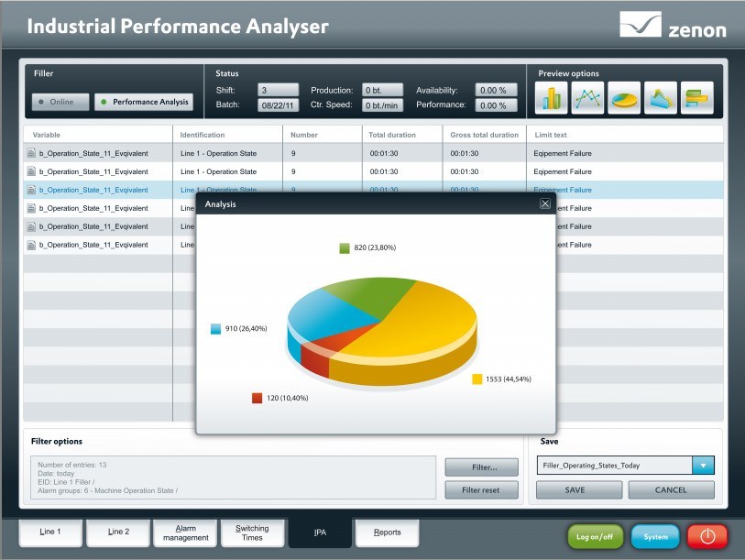Viewport: 745px width, 560px height.
Task: Toggle Log on/off
Action: click(595, 536)
